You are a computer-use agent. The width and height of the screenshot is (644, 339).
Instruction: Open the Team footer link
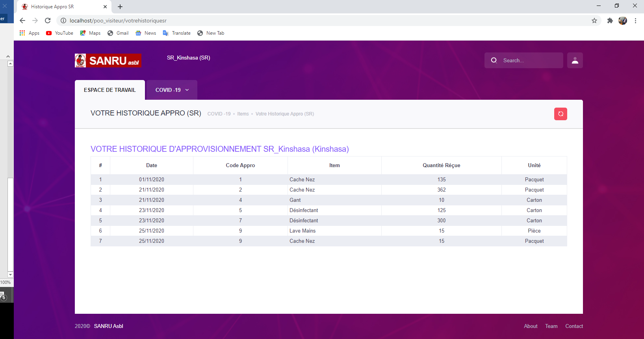click(551, 326)
